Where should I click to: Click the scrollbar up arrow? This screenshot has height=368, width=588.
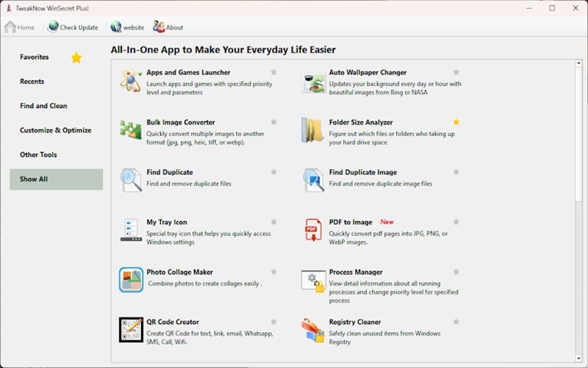(578, 63)
